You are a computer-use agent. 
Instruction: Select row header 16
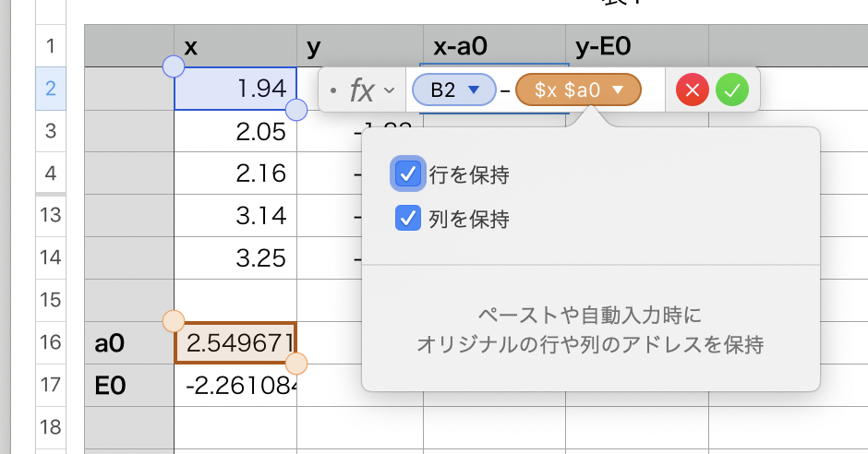click(51, 343)
